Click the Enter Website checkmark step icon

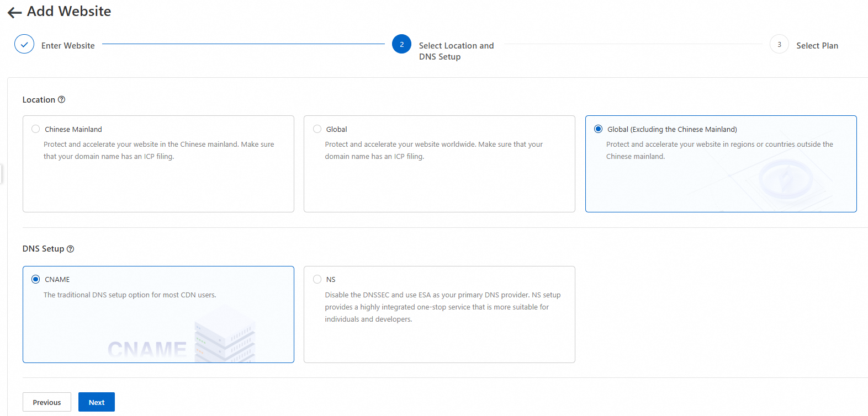pyautogui.click(x=24, y=44)
